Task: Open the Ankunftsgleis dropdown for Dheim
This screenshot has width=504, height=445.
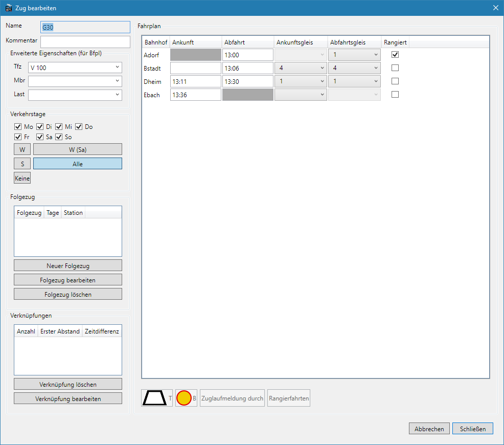Action: 301,81
